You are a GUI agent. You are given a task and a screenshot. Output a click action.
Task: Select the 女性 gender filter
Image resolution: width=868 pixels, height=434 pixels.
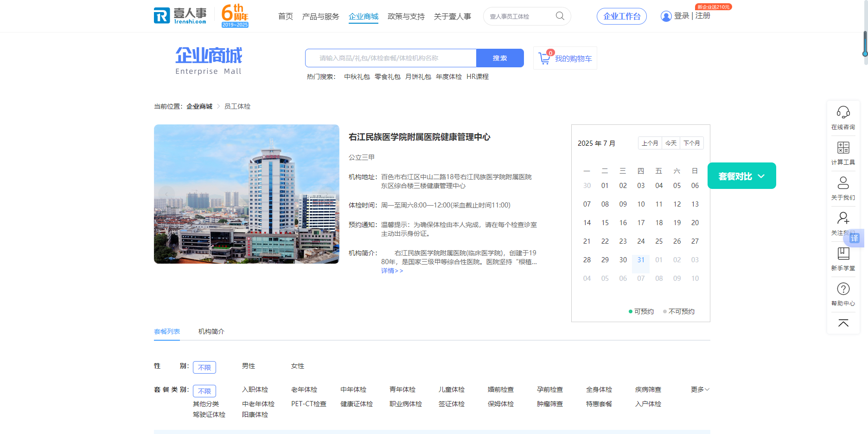tap(298, 366)
